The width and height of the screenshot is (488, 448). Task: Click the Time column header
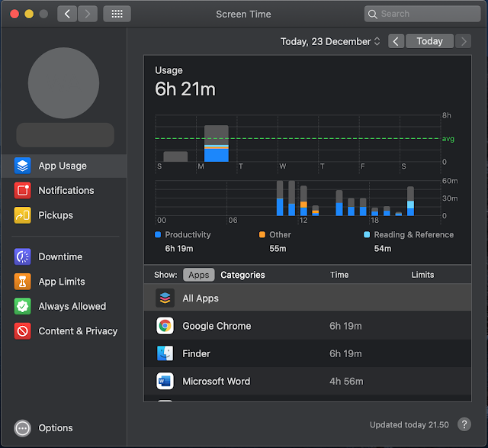click(x=339, y=275)
